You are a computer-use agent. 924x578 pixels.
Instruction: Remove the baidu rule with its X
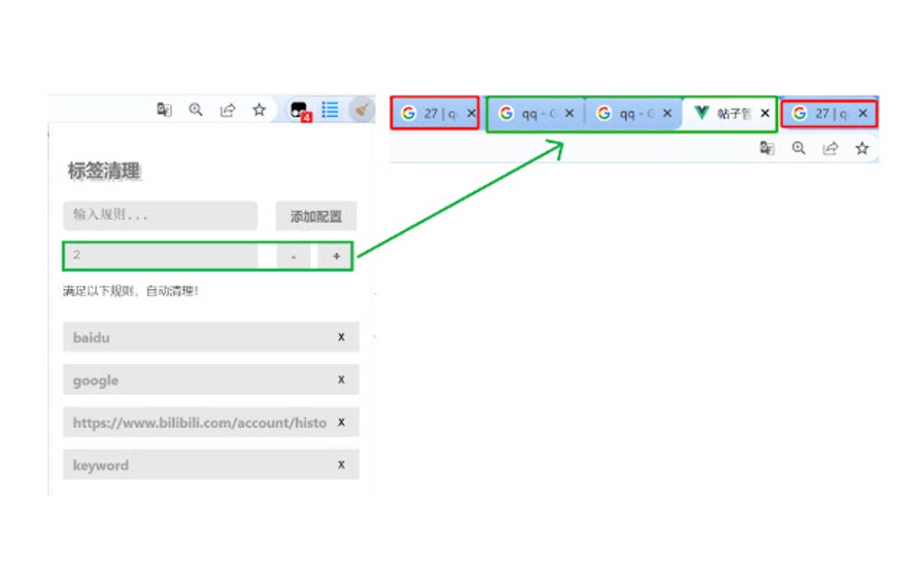[x=341, y=336]
